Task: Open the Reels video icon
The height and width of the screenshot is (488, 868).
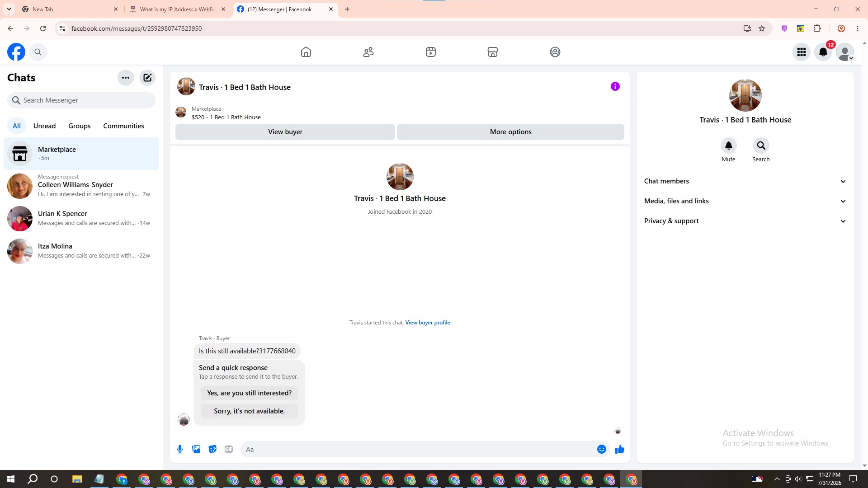Action: coord(431,52)
